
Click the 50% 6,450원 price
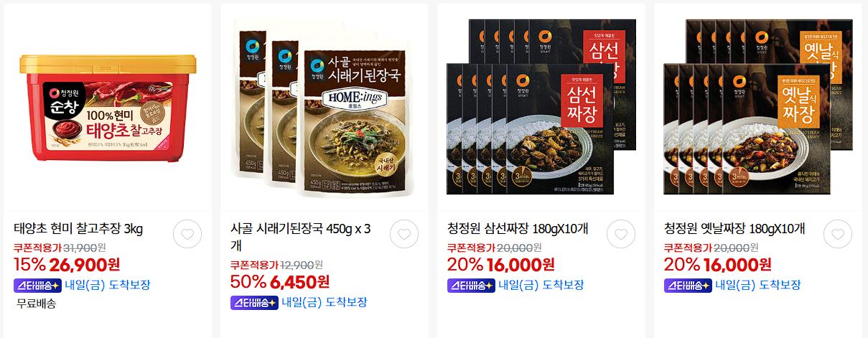[x=280, y=281]
